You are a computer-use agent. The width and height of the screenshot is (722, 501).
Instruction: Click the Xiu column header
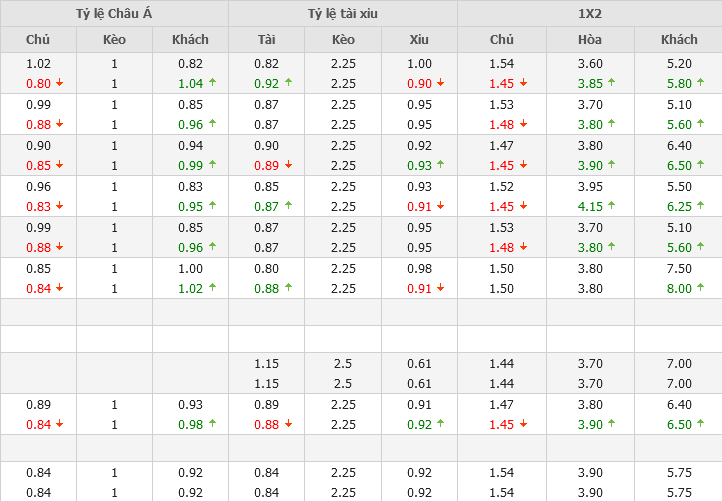point(419,40)
